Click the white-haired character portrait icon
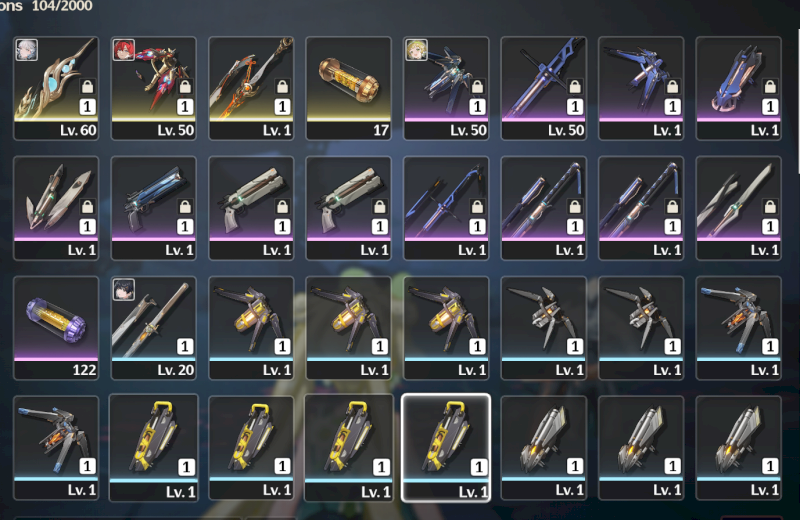Image resolution: width=800 pixels, height=520 pixels. (x=27, y=50)
